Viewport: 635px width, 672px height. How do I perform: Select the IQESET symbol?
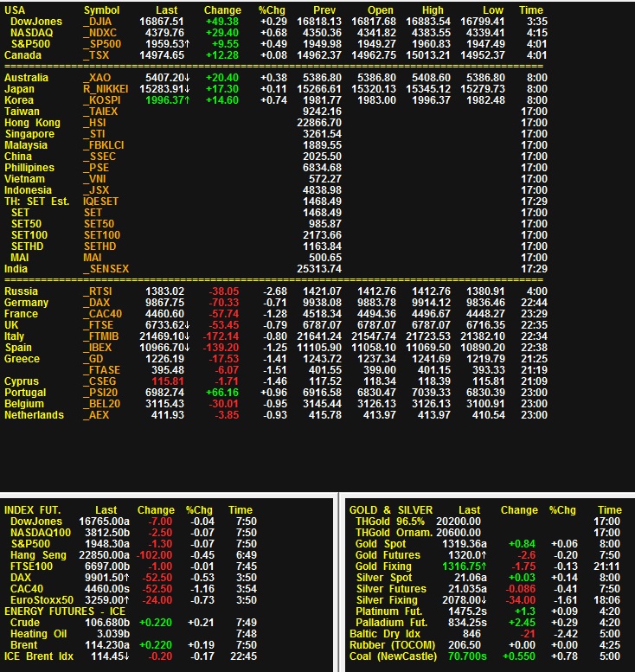100,201
